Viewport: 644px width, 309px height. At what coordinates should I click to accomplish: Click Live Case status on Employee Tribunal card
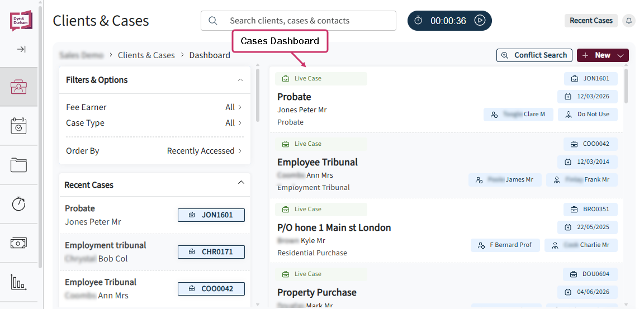321,144
